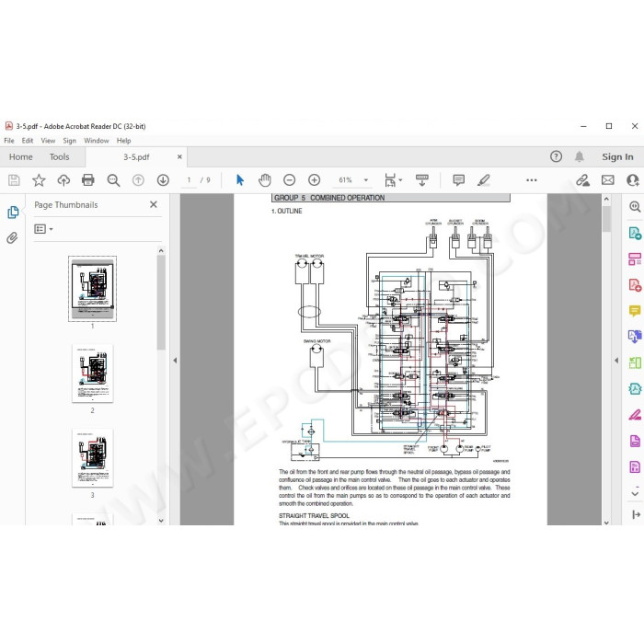Switch to the Home tab
644x644 pixels.
coord(21,157)
